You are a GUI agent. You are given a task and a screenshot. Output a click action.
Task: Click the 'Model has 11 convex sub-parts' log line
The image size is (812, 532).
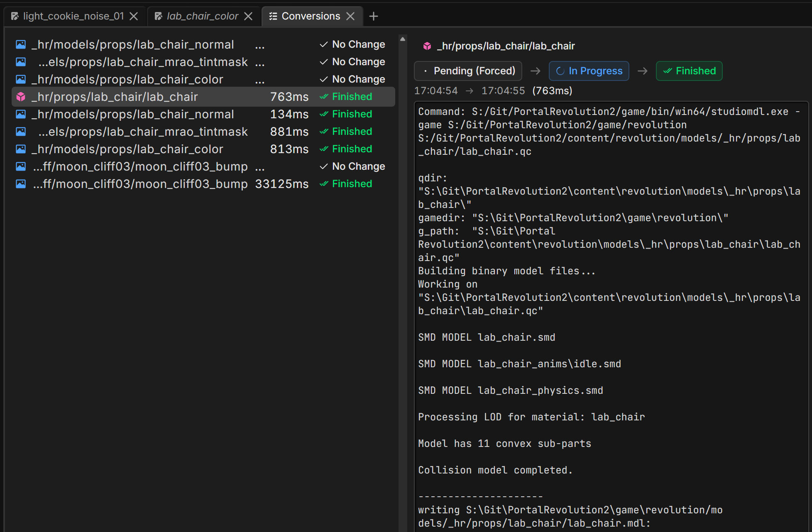[504, 444]
